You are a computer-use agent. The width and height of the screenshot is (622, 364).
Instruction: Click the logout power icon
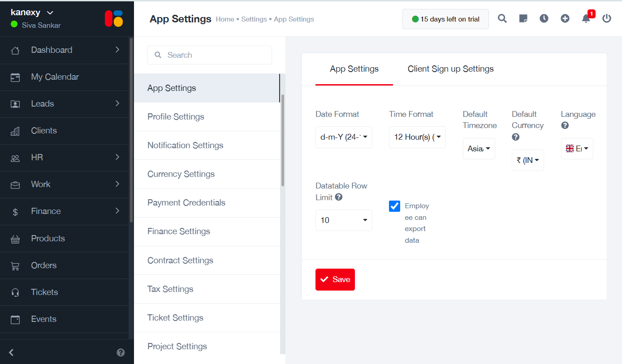607,18
